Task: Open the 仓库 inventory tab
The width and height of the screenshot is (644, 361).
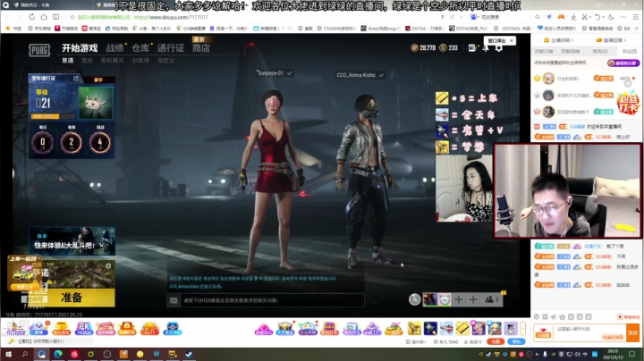Action: [x=140, y=48]
